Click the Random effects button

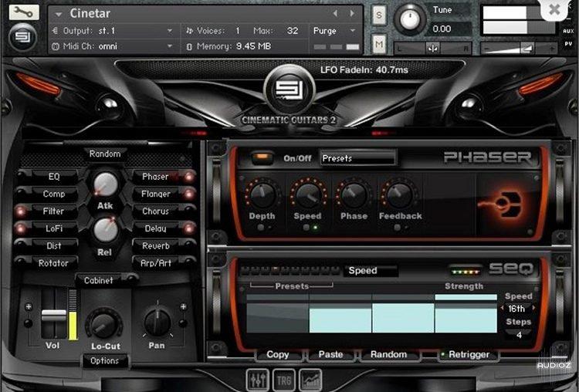105,154
